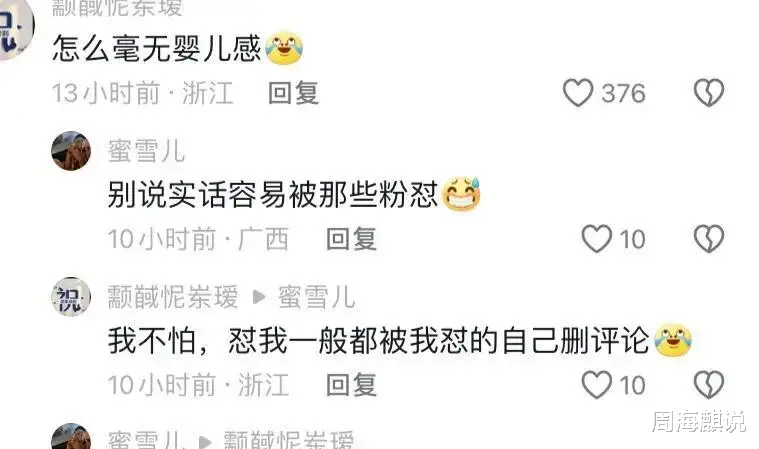Open username 蜜雪儿 above 别说实话 comment
This screenshot has height=449, width=759.
coord(146,151)
